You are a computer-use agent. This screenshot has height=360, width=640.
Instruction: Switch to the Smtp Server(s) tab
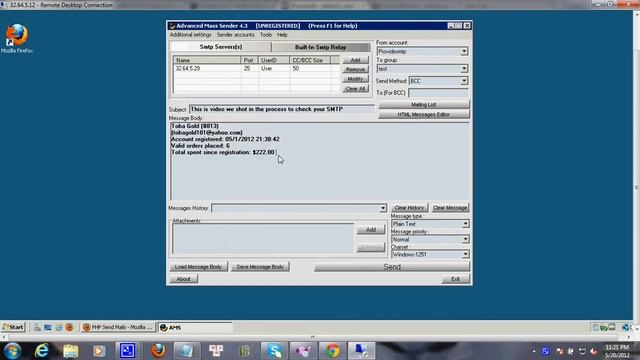tap(221, 47)
